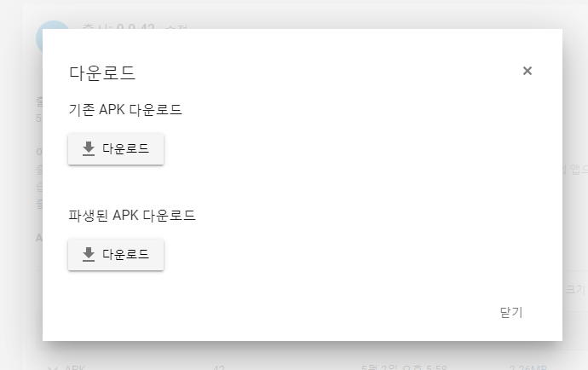
Task: Click the download arrow icon for original APK
Action: [x=89, y=148]
